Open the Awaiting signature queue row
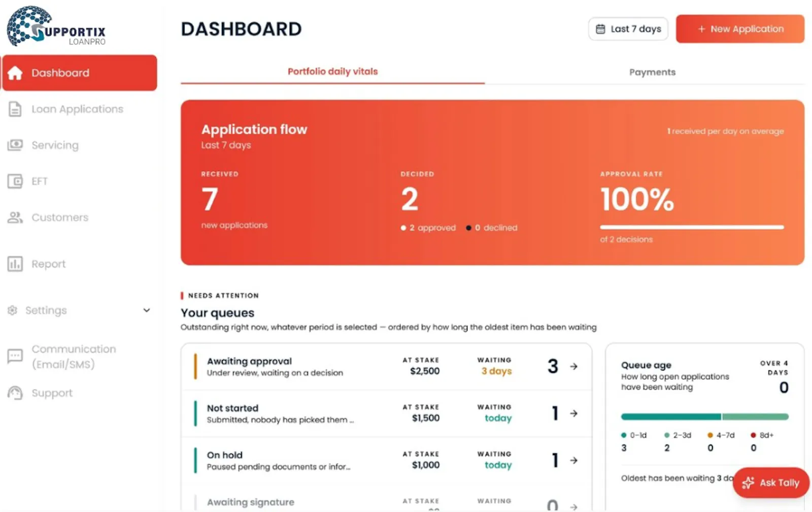 386,499
